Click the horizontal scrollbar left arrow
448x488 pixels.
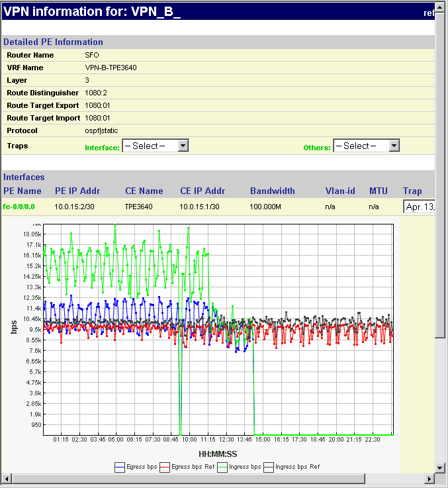[x=6, y=479]
